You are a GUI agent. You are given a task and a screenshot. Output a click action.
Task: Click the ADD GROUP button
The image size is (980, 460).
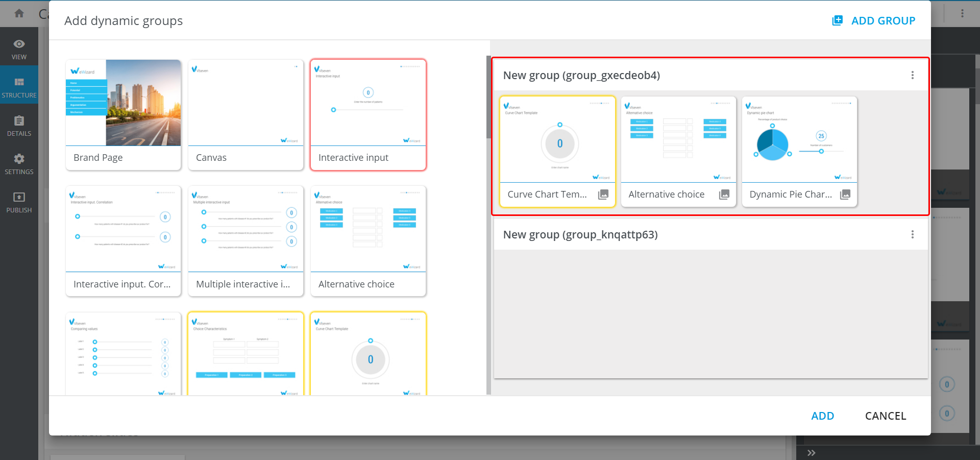point(873,21)
